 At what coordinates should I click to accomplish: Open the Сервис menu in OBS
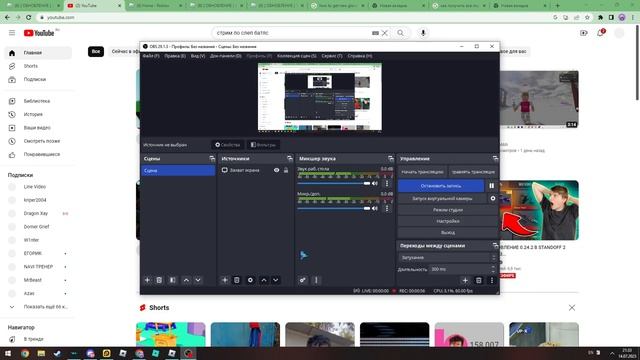tap(331, 56)
